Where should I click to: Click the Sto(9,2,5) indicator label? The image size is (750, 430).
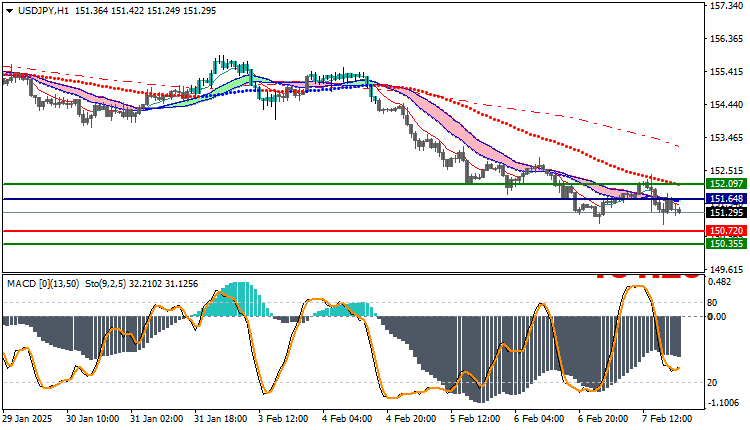tap(105, 284)
